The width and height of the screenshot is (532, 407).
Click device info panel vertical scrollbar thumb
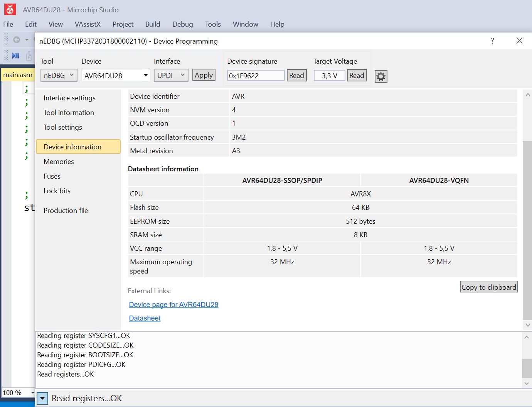click(527, 230)
